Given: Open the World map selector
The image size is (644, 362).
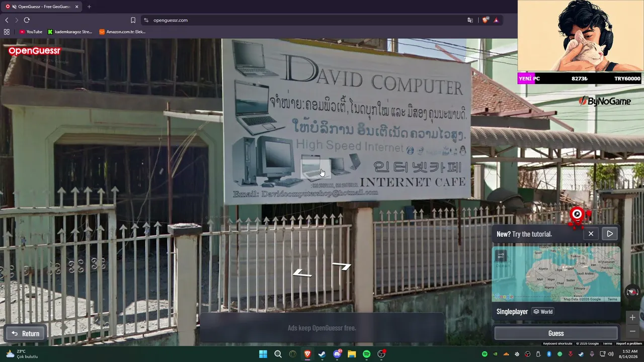Looking at the screenshot, I should coord(543,312).
